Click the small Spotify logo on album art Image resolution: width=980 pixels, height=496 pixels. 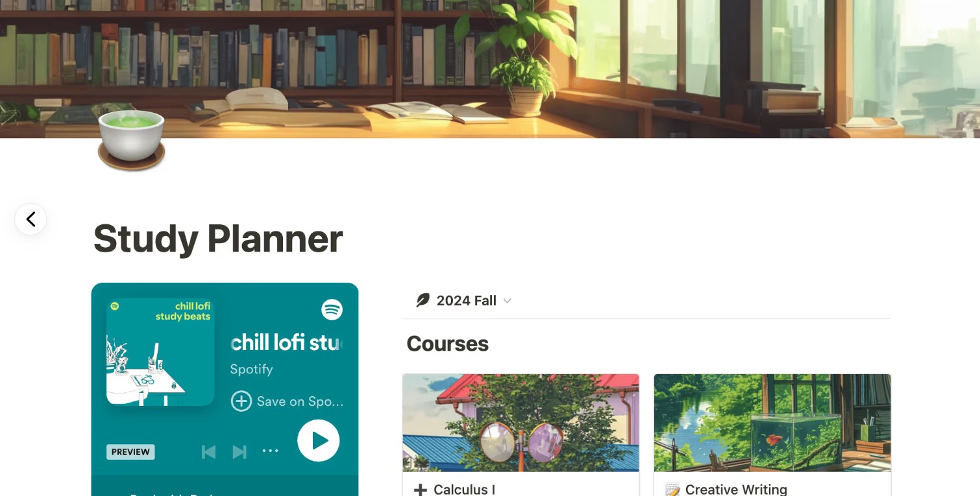[115, 306]
